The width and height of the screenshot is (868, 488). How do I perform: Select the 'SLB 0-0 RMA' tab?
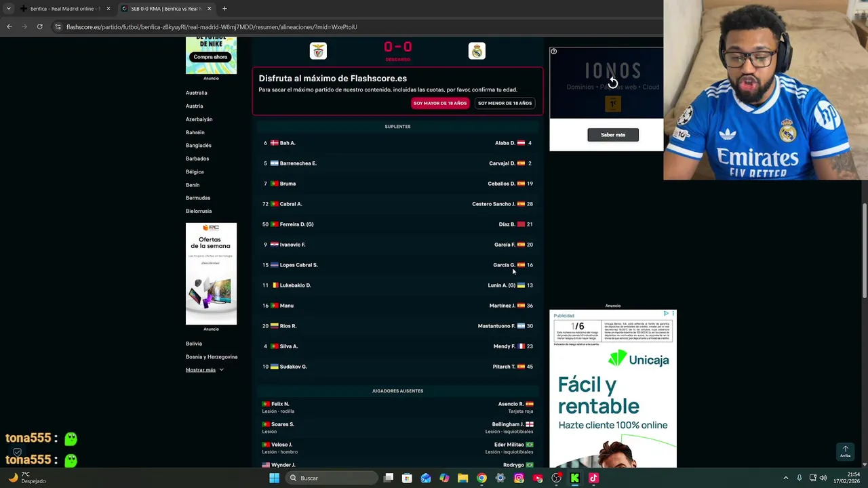166,9
